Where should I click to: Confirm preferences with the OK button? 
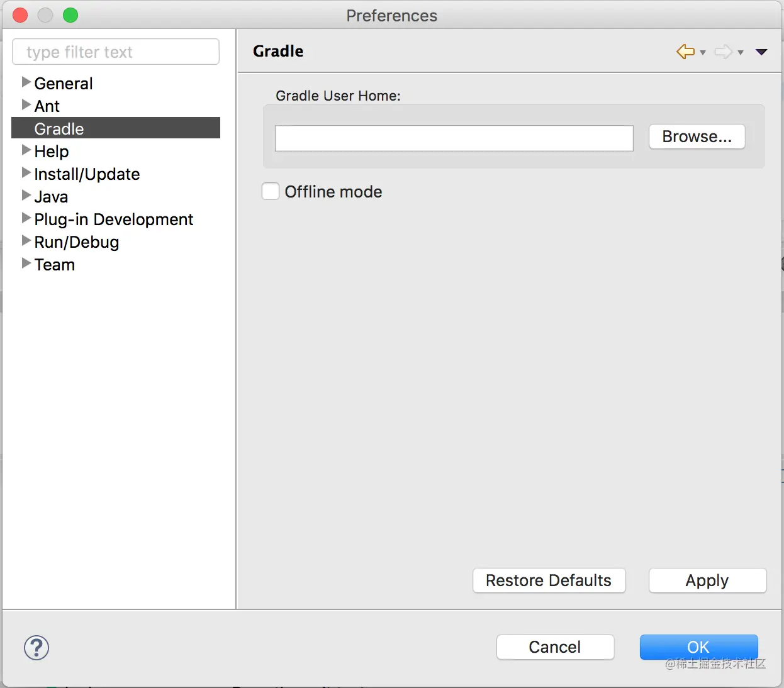698,647
